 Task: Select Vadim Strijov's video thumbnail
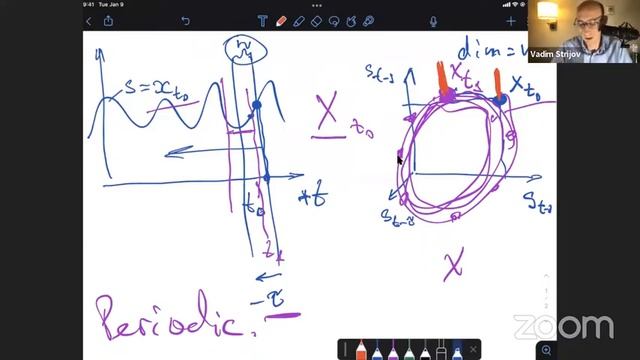coord(584,31)
